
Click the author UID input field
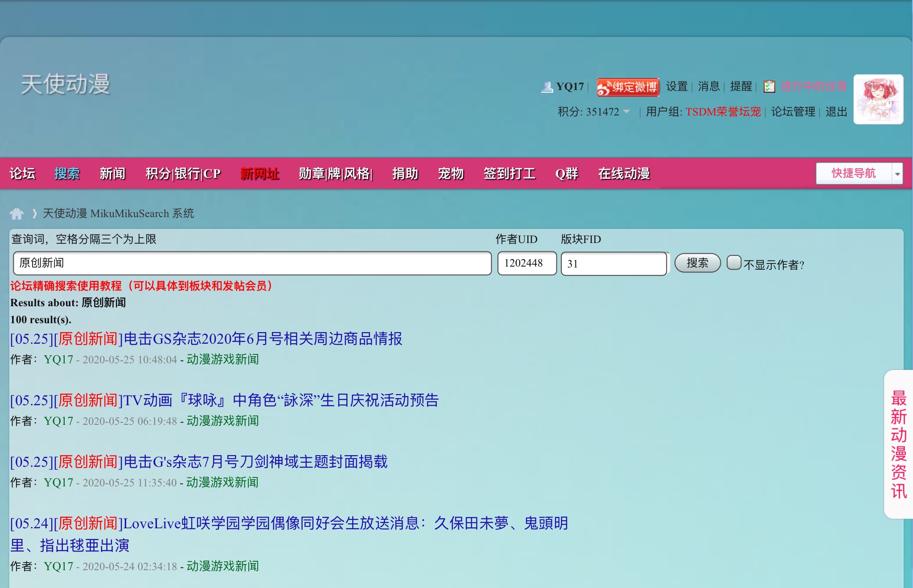(526, 263)
